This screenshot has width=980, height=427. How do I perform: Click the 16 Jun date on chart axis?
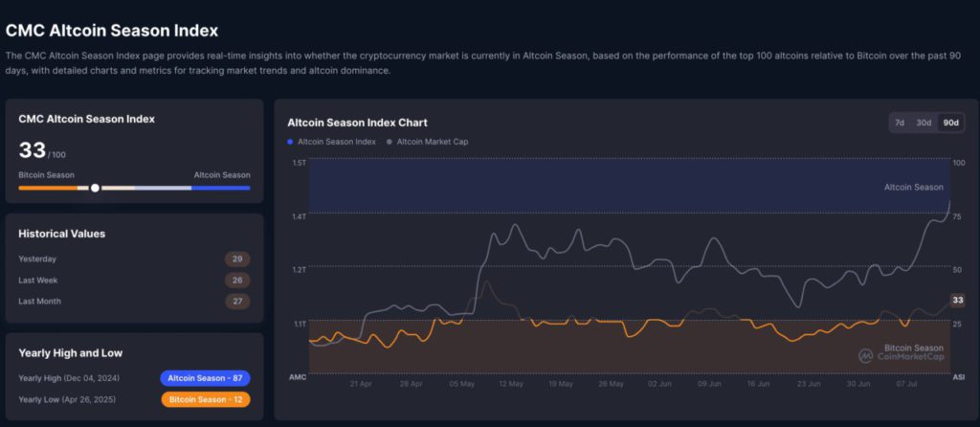coord(758,383)
